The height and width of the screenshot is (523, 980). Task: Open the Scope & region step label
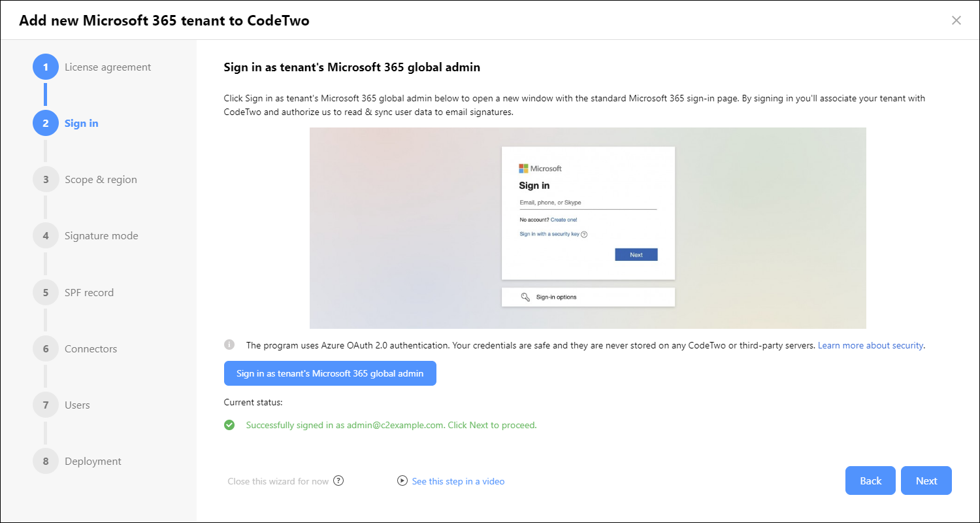click(101, 179)
